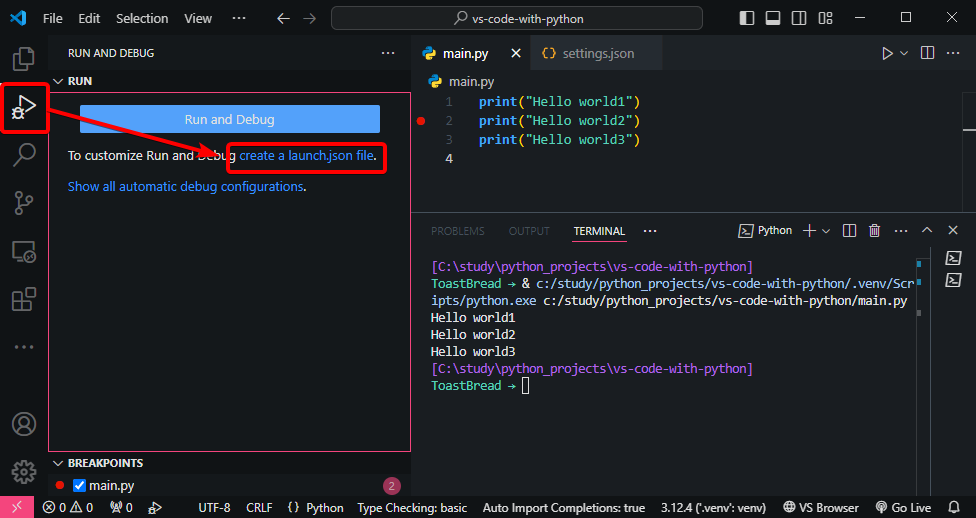Select the first terminal instance in terminal list

[953, 258]
